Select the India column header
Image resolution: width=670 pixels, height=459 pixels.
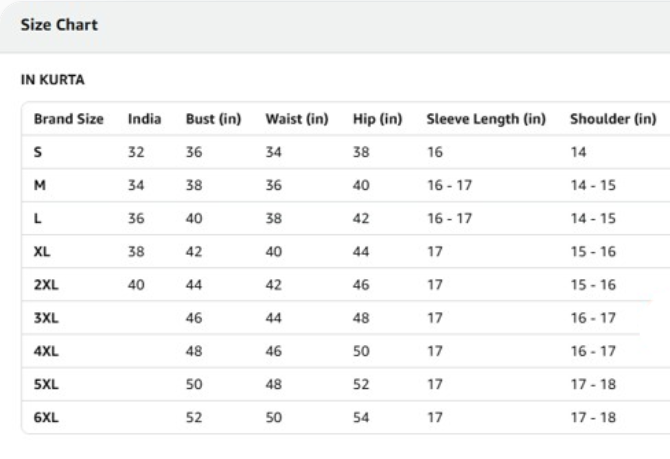point(145,119)
